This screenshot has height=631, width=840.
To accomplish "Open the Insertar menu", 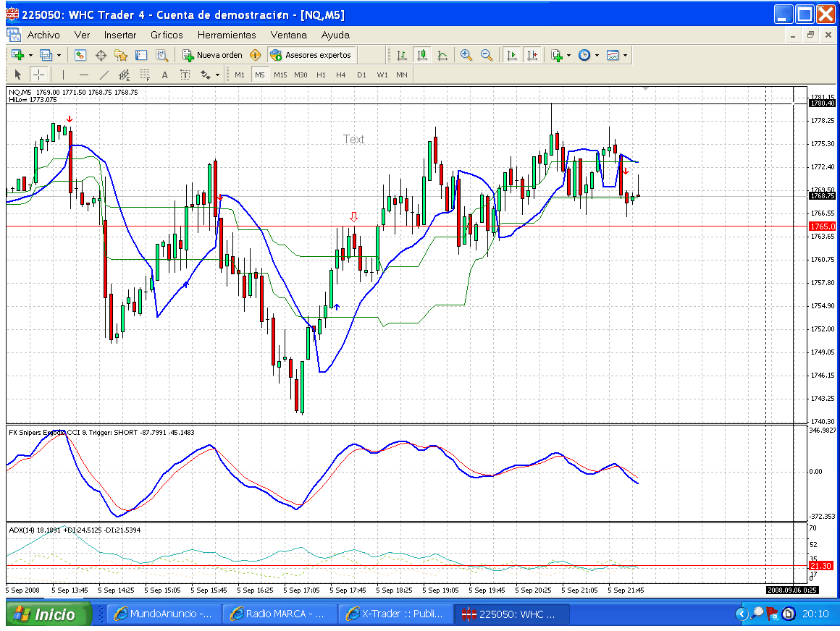I will (x=119, y=35).
